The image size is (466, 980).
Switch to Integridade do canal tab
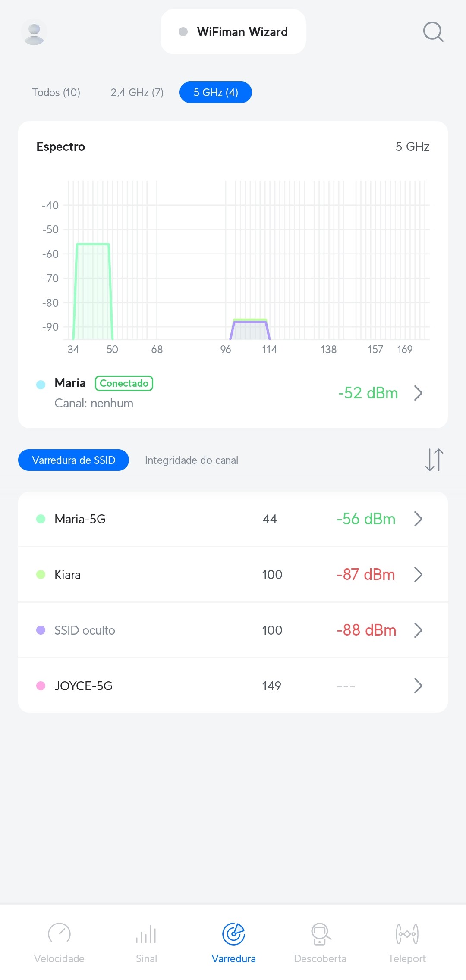(x=191, y=460)
